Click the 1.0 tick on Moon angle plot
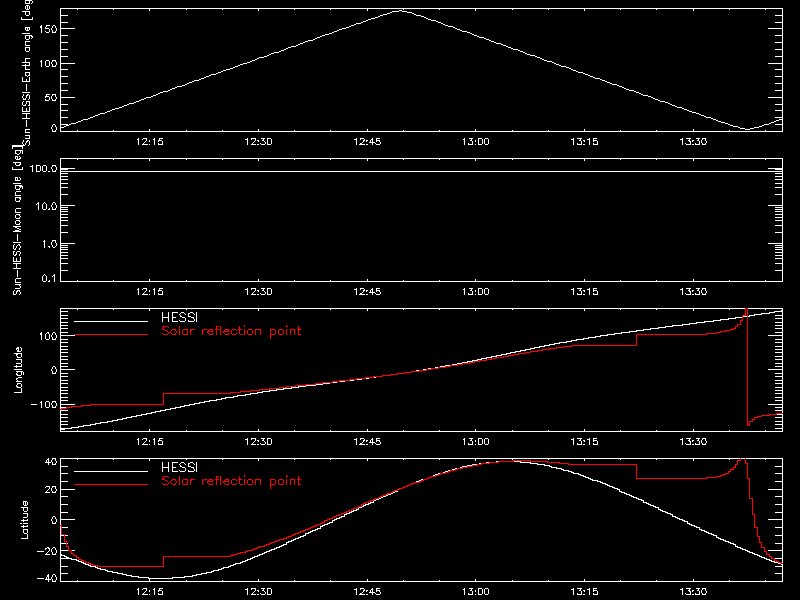The height and width of the screenshot is (600, 800). [49, 244]
